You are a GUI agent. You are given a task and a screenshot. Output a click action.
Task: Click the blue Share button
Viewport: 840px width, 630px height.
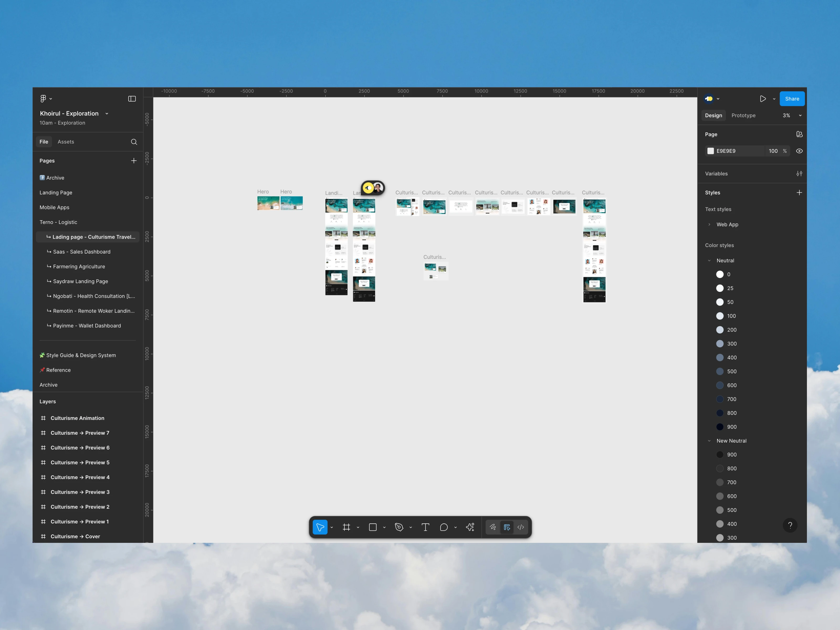pos(792,99)
